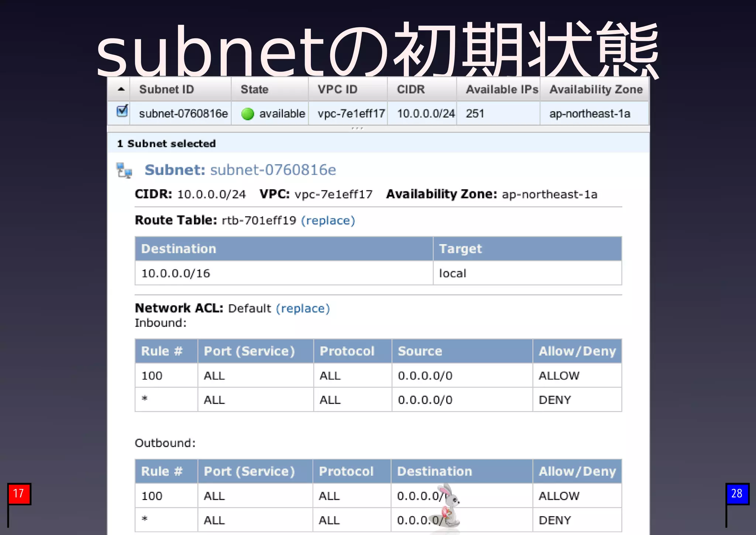The width and height of the screenshot is (756, 535).
Task: Click replace link next to Network ACL
Action: point(303,308)
